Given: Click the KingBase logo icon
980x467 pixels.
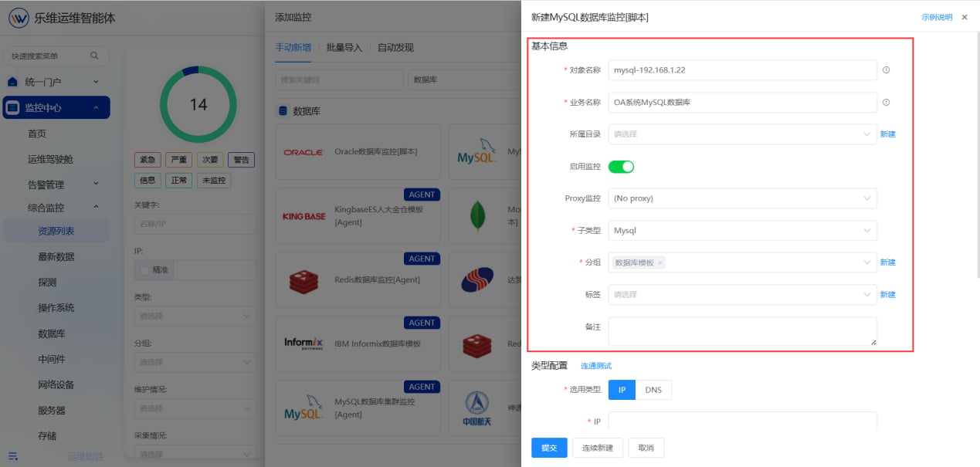Looking at the screenshot, I should click(303, 216).
